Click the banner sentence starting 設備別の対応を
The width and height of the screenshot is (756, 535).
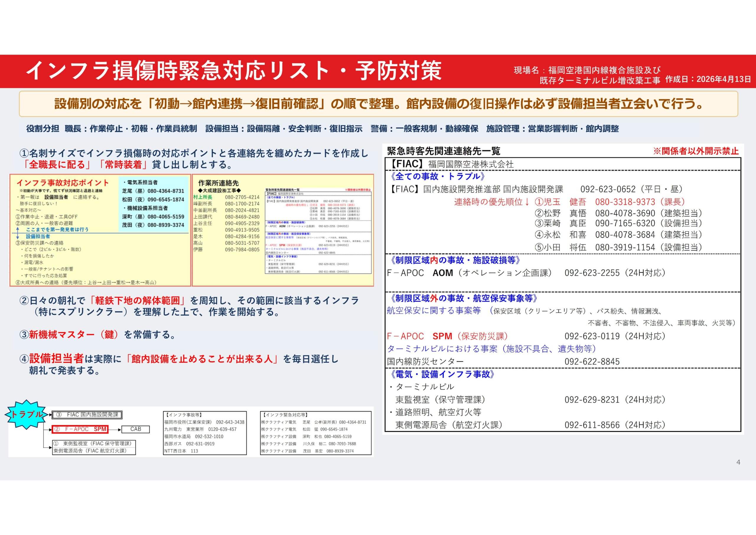click(x=379, y=104)
